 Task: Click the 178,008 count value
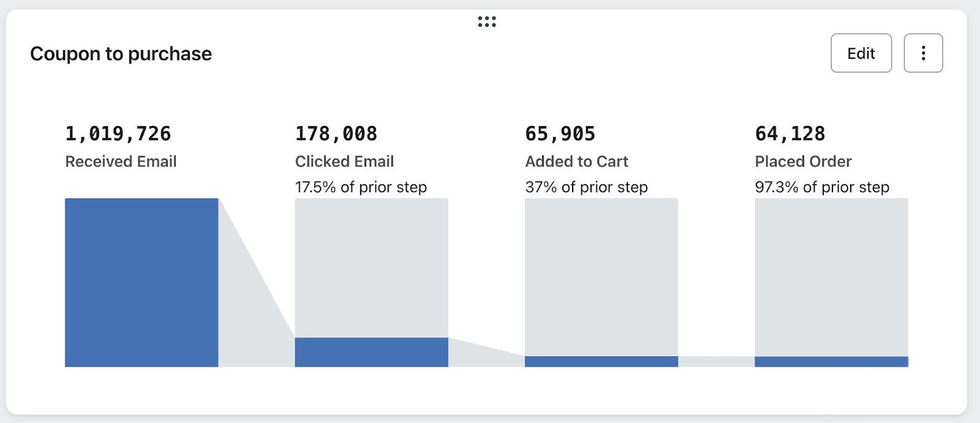pos(336,133)
